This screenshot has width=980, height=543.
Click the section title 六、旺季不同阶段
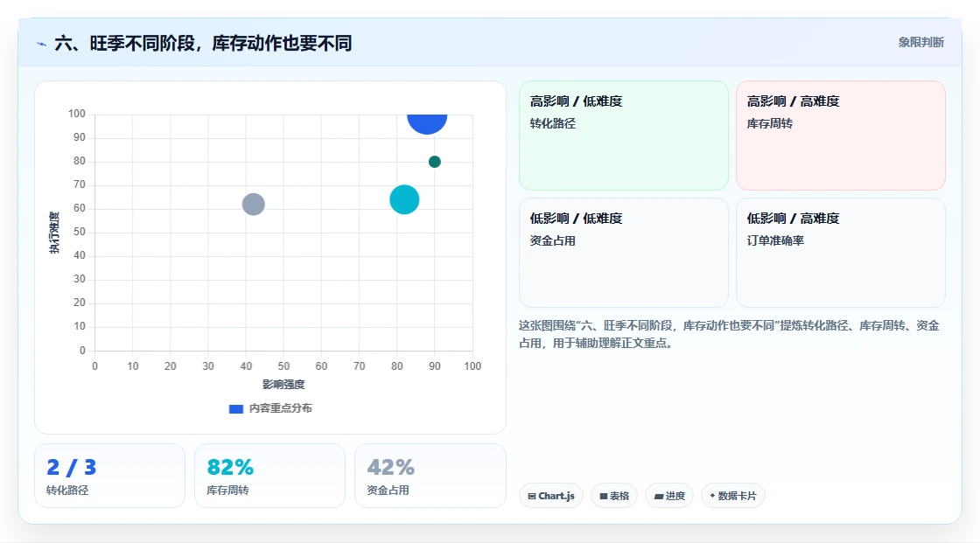click(203, 43)
